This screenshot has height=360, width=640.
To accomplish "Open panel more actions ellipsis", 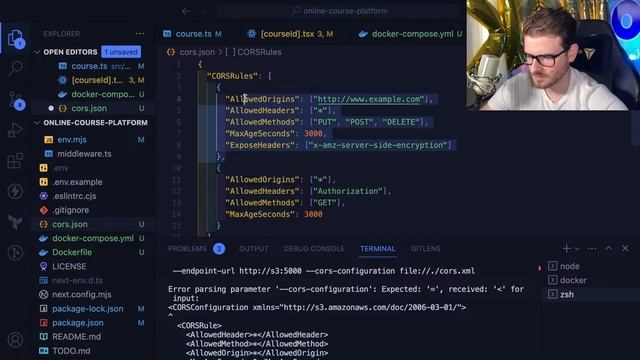I will (x=592, y=249).
